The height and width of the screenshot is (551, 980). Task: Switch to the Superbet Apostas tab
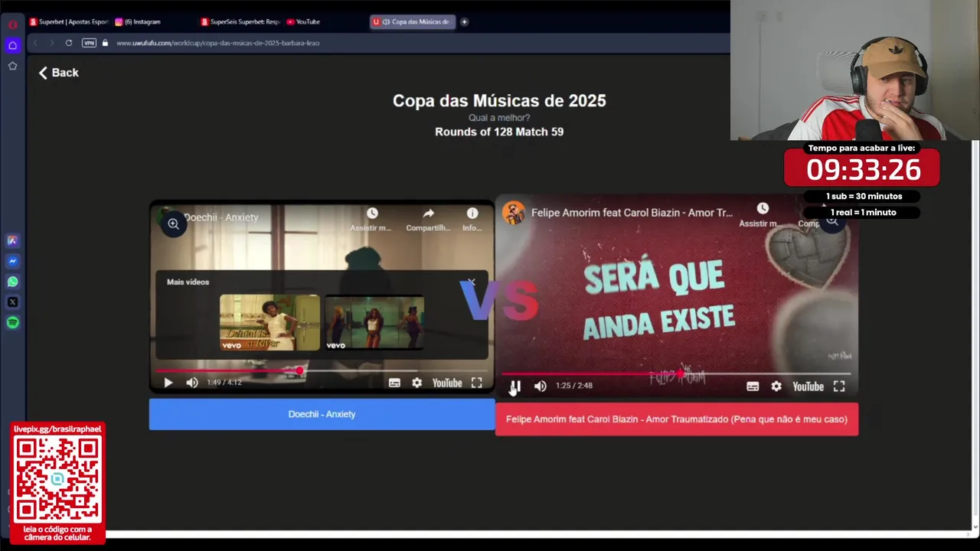point(69,22)
